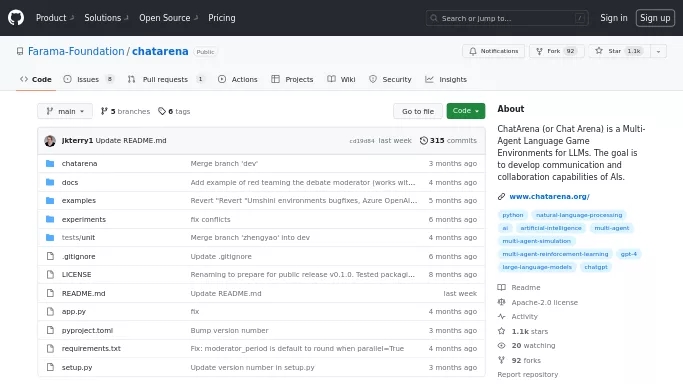
Task: Click the Sign in link
Action: click(x=614, y=18)
